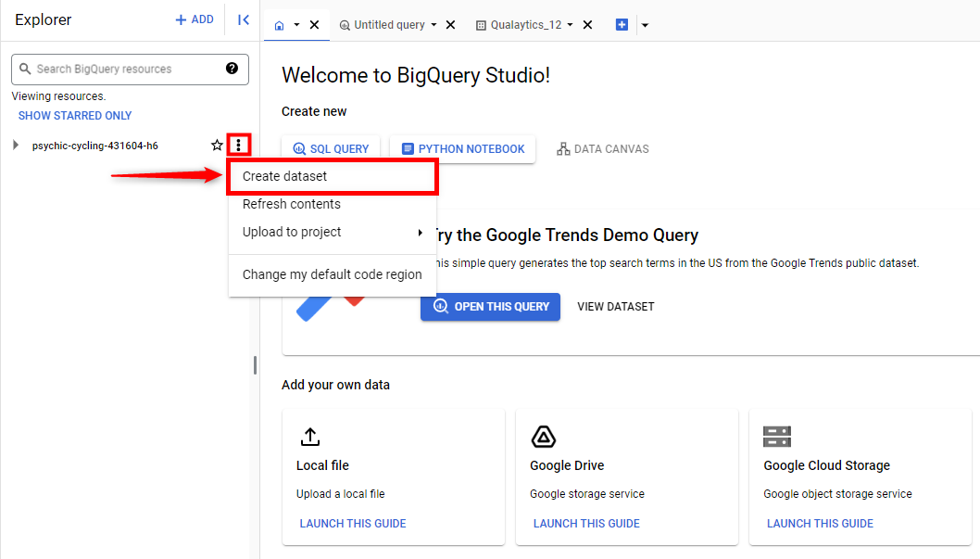
Task: Open the Untitled query tab dropdown arrow
Action: pos(433,25)
